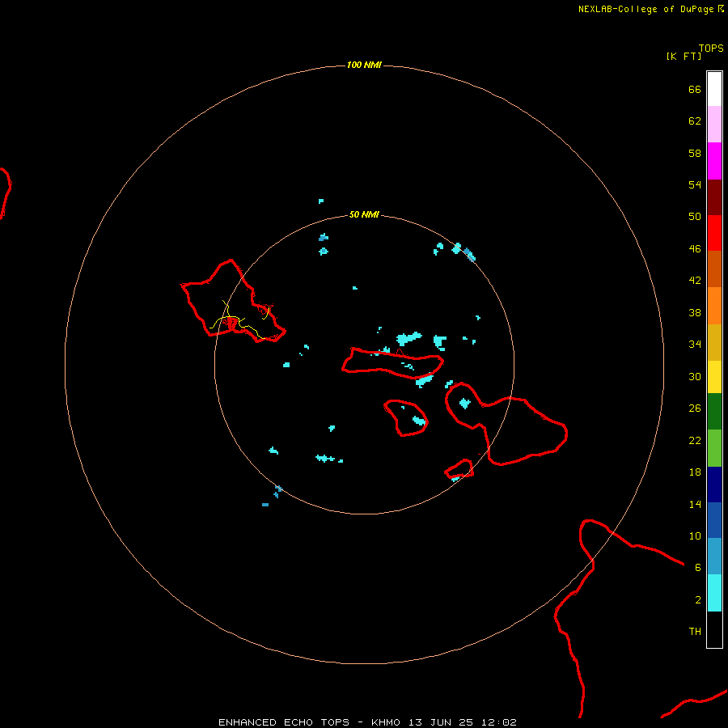Click the 18 legend value
The width and height of the screenshot is (728, 728).
click(x=695, y=472)
